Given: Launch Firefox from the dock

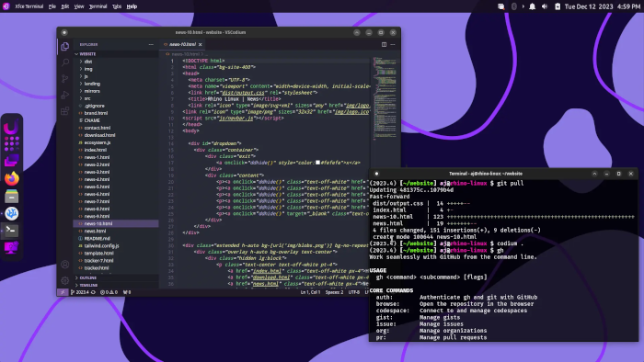Looking at the screenshot, I should pos(11,179).
